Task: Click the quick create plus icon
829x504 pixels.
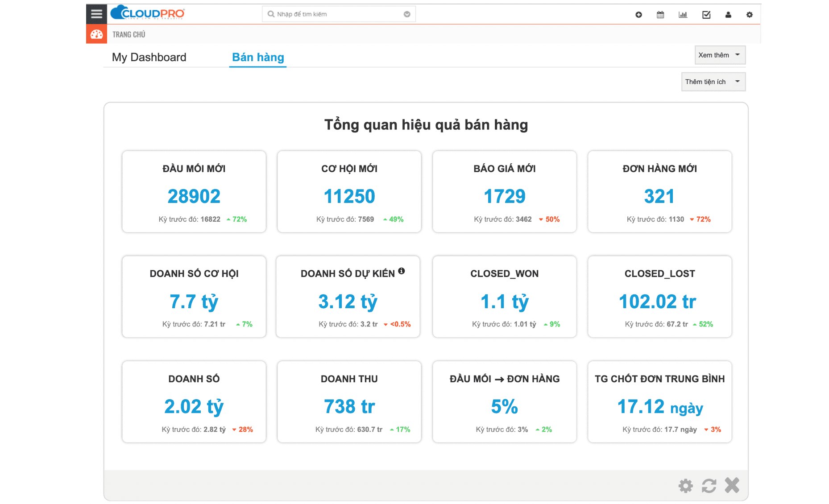Action: pyautogui.click(x=638, y=15)
